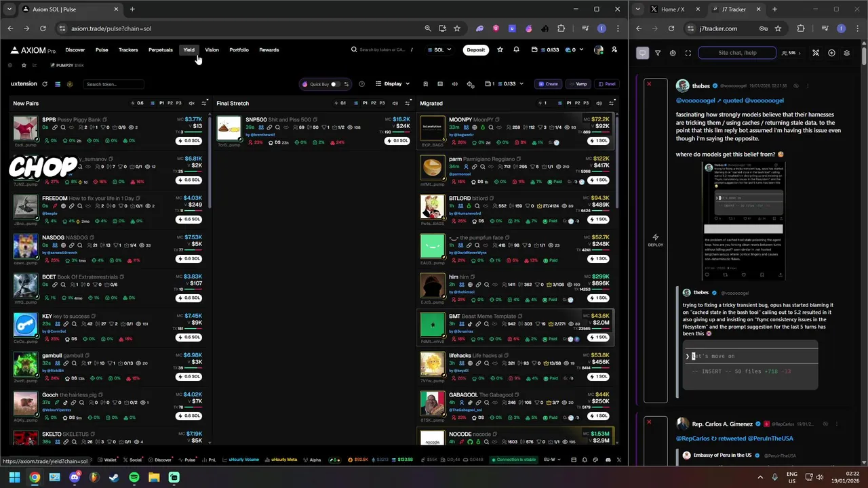Open the MOONPY token thumbnail

[433, 128]
